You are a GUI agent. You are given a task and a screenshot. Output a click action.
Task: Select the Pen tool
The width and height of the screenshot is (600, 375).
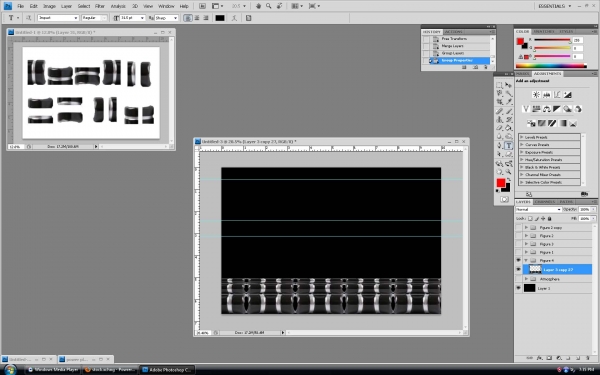point(499,146)
